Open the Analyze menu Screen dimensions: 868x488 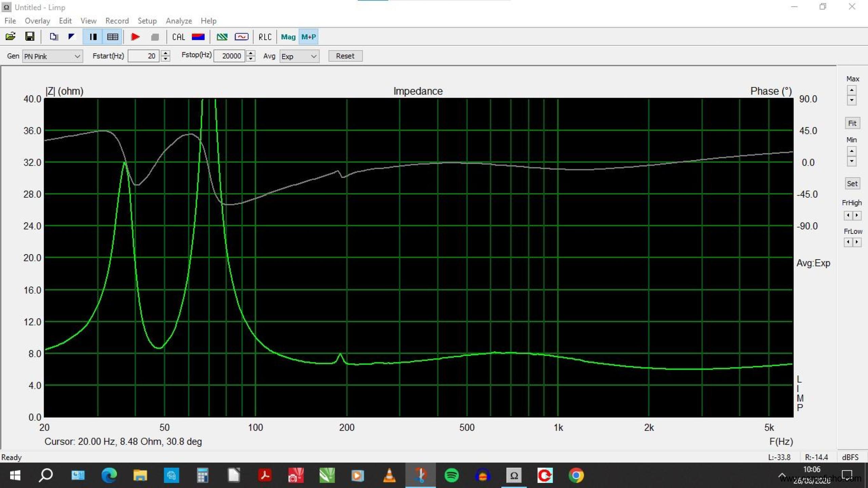tap(179, 21)
